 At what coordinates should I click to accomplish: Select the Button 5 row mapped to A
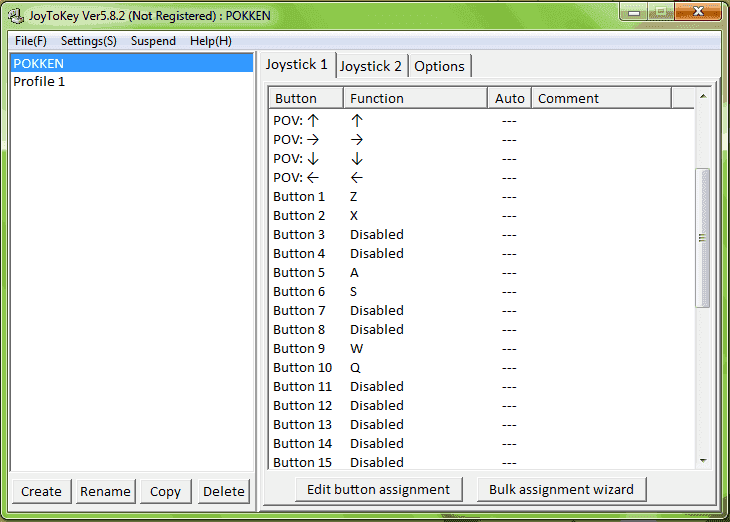(482, 273)
